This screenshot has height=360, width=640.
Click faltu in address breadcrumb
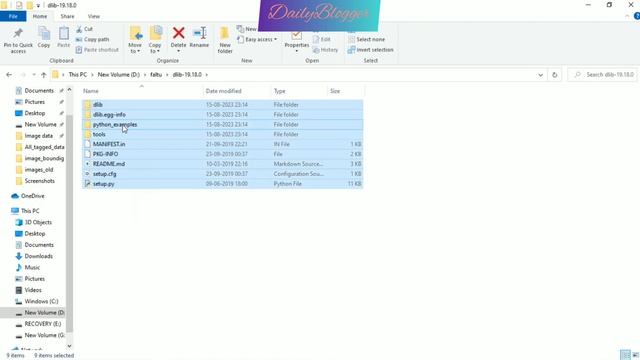click(x=156, y=75)
